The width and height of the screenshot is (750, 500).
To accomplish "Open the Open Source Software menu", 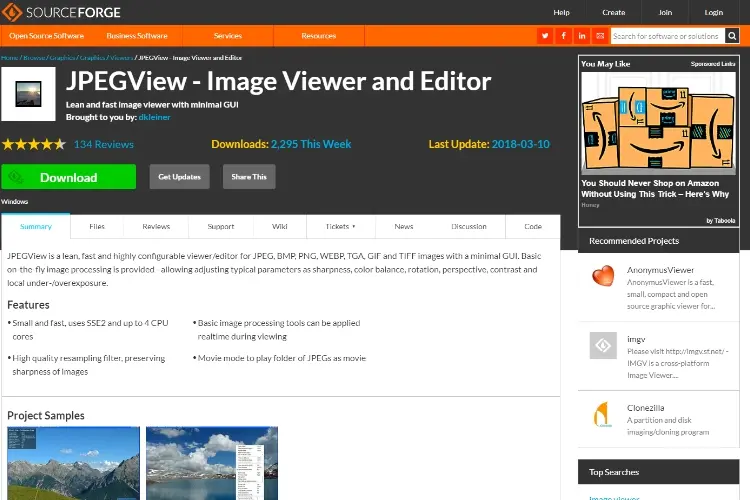I will (x=46, y=36).
